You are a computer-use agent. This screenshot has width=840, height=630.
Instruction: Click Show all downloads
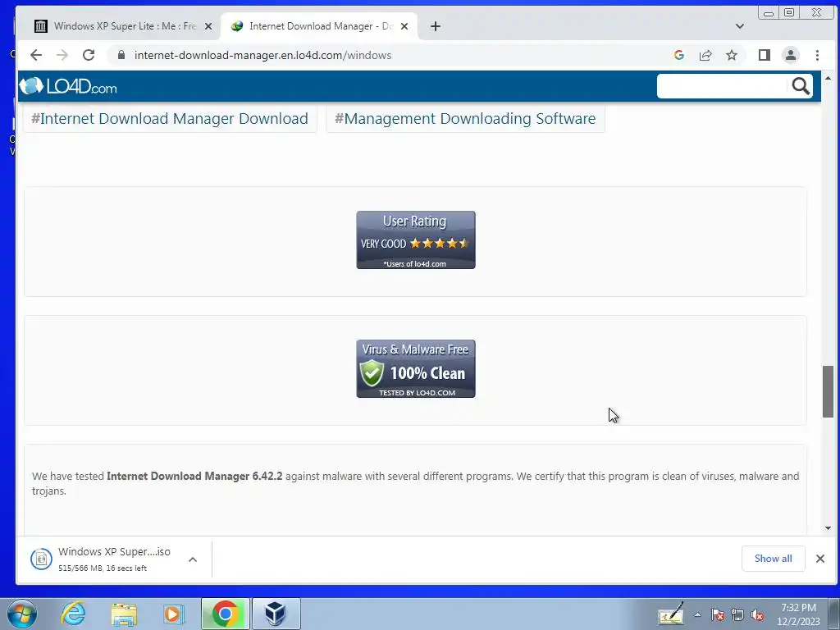tap(773, 559)
